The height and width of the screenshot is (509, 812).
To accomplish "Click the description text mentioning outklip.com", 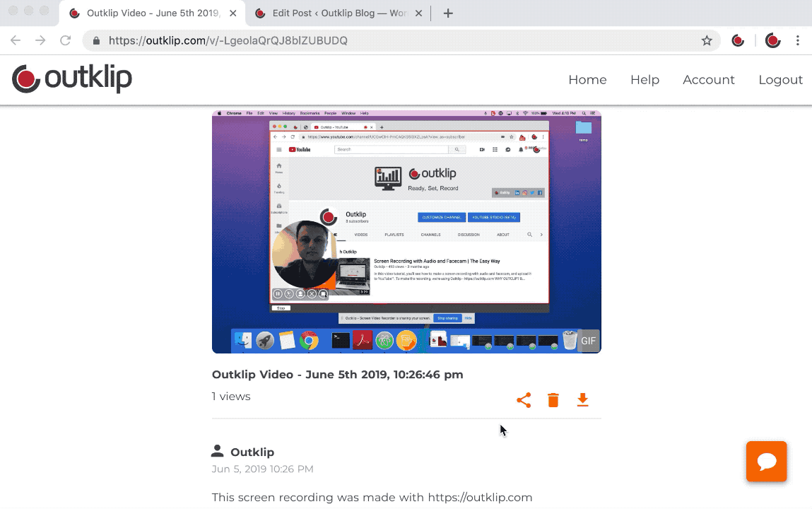I will 372,498.
